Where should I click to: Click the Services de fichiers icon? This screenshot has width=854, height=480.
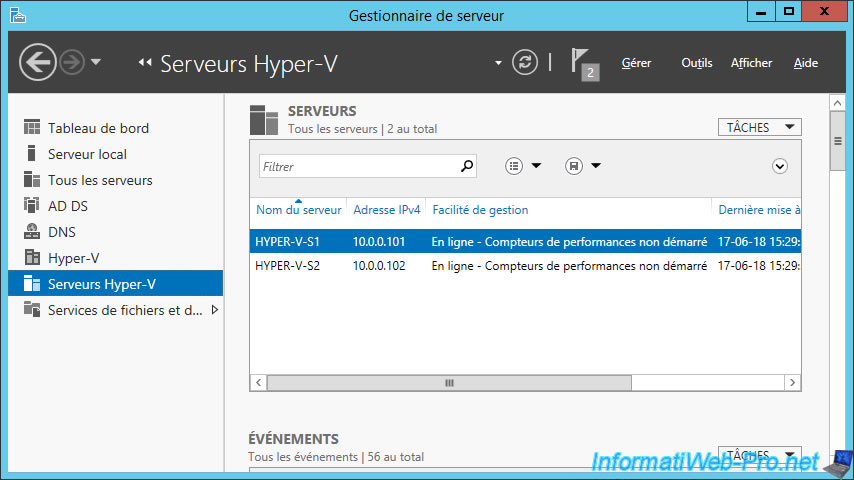[32, 309]
